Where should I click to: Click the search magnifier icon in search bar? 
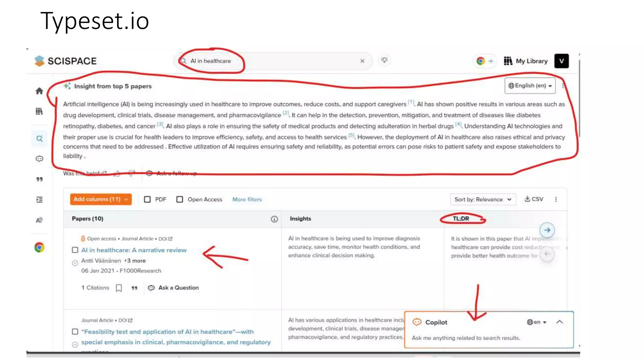183,61
